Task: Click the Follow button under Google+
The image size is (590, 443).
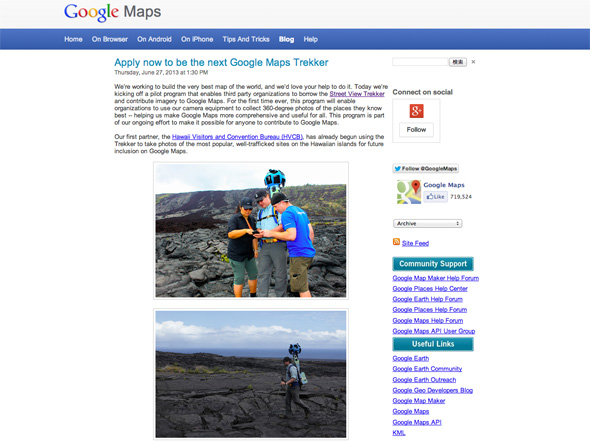Action: click(416, 129)
